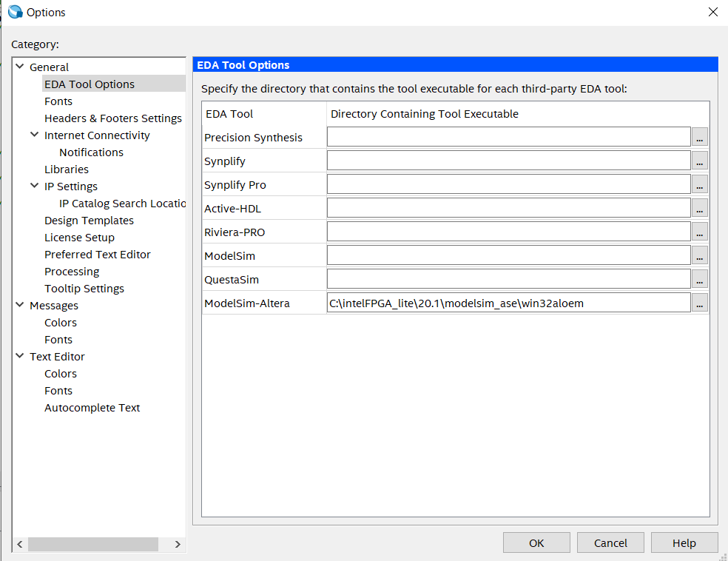Select the Messages category

54,306
